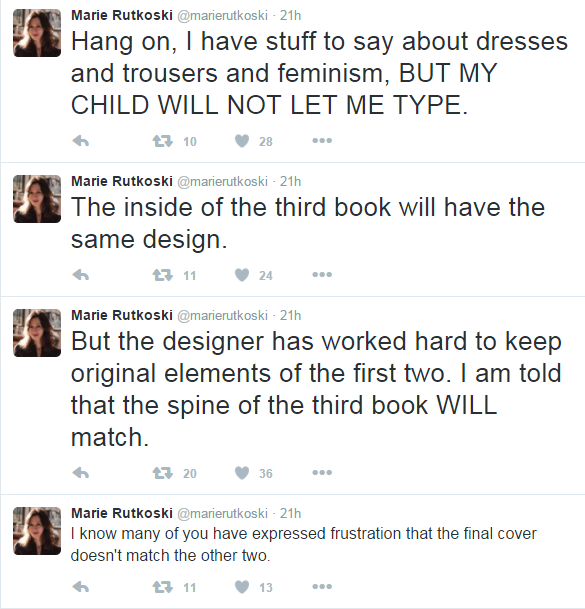Like the tweet with 36 likes
The width and height of the screenshot is (585, 609).
tap(242, 473)
